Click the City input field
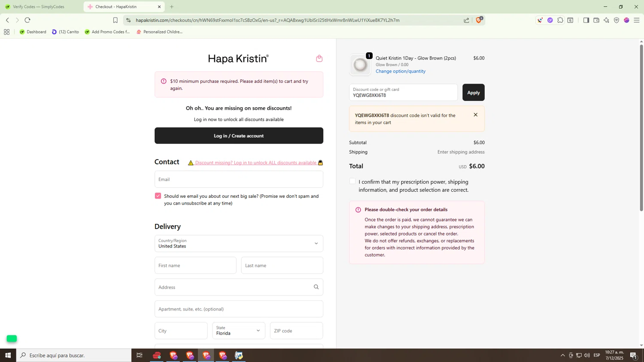 (x=181, y=330)
